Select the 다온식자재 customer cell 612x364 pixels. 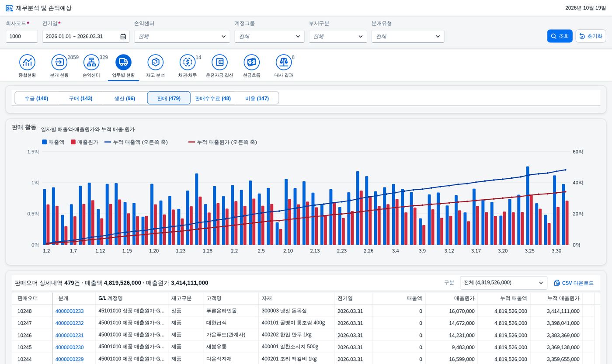(x=230, y=359)
